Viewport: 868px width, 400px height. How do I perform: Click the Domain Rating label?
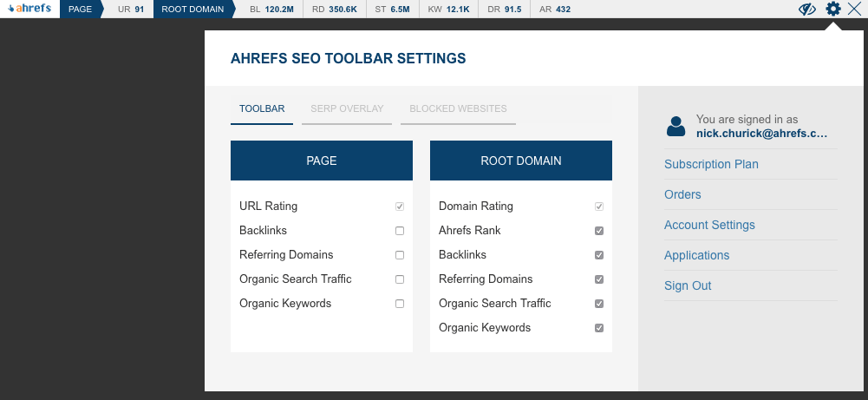475,207
